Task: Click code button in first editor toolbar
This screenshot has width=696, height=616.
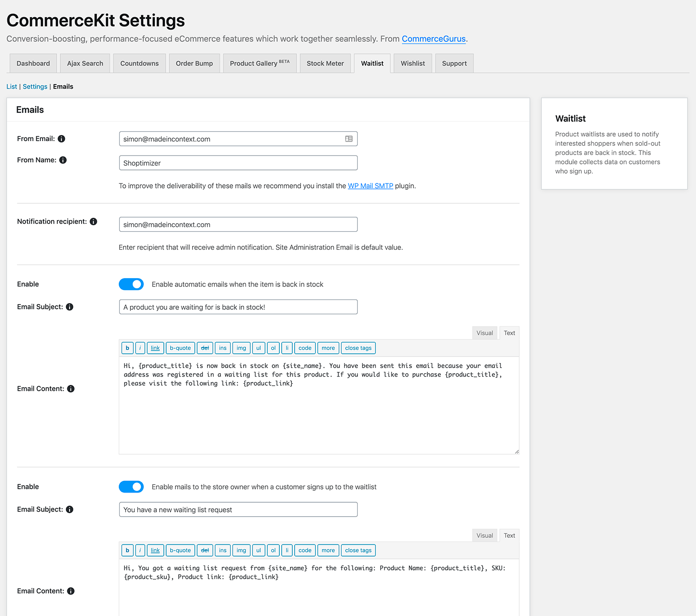Action: [305, 348]
